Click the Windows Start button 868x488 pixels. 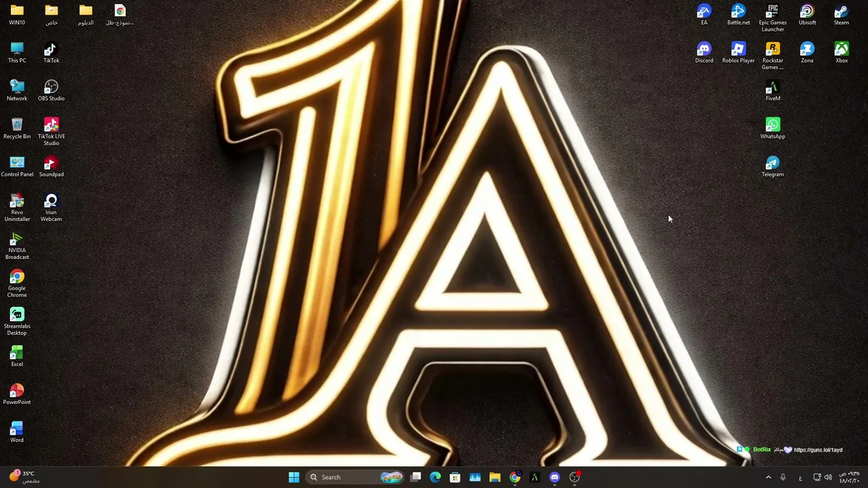294,477
